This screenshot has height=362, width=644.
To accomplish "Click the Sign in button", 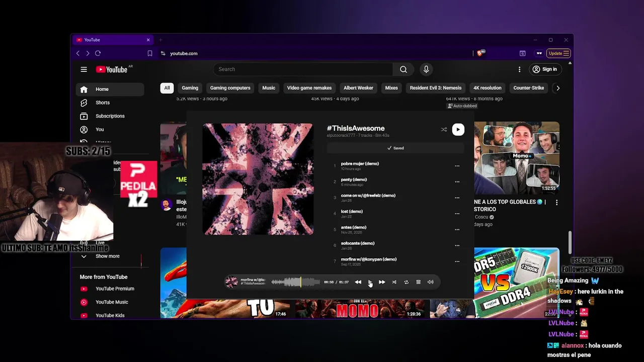I will click(545, 69).
